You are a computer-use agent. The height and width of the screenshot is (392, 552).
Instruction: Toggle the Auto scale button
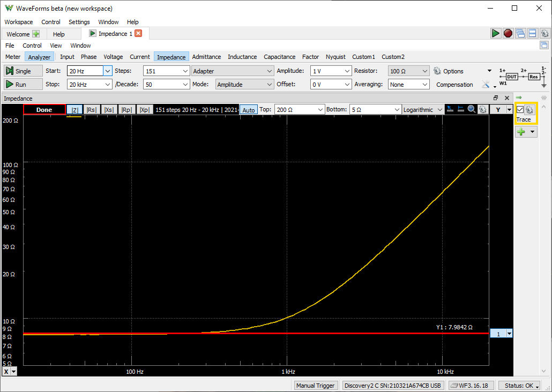click(x=249, y=110)
